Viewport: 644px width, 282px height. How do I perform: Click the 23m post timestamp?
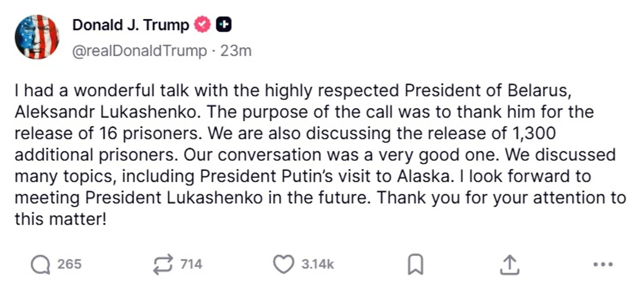coord(236,51)
